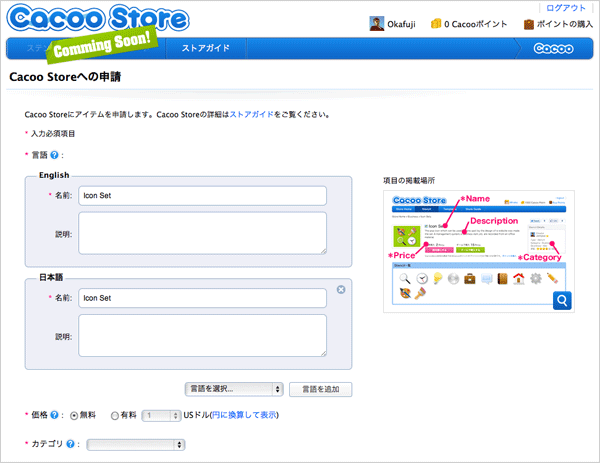
Task: Click the Okafuji username
Action: point(401,24)
